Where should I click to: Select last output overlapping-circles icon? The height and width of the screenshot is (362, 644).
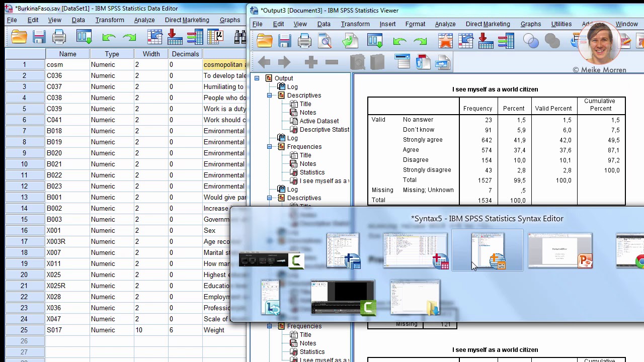pos(531,41)
